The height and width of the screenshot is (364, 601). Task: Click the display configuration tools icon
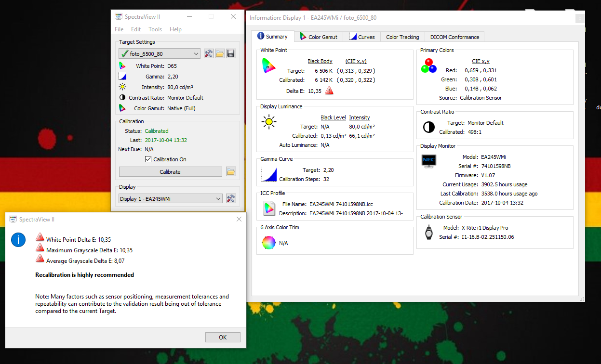[231, 198]
